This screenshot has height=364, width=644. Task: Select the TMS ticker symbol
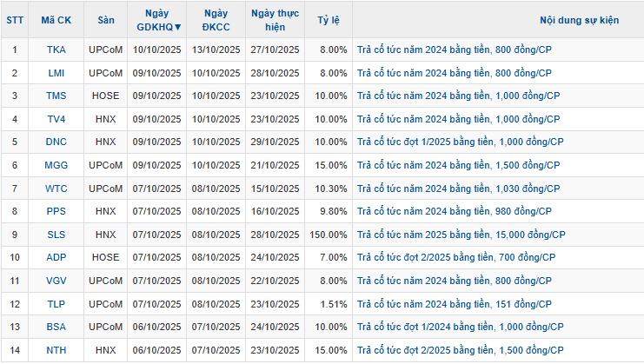56,96
